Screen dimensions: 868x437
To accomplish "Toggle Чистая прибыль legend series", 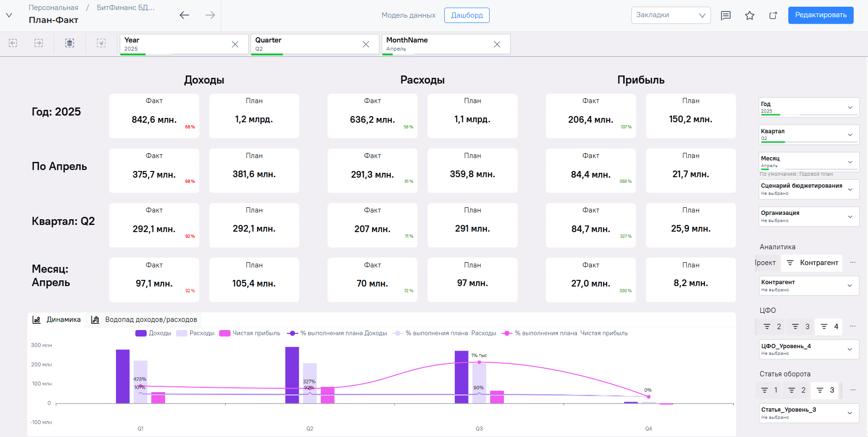I will pos(250,333).
